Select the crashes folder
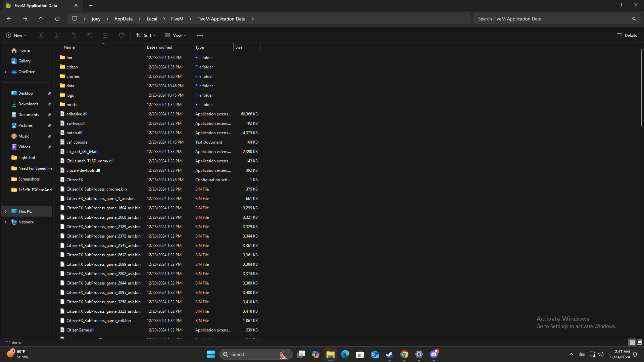The image size is (644, 362). click(73, 76)
